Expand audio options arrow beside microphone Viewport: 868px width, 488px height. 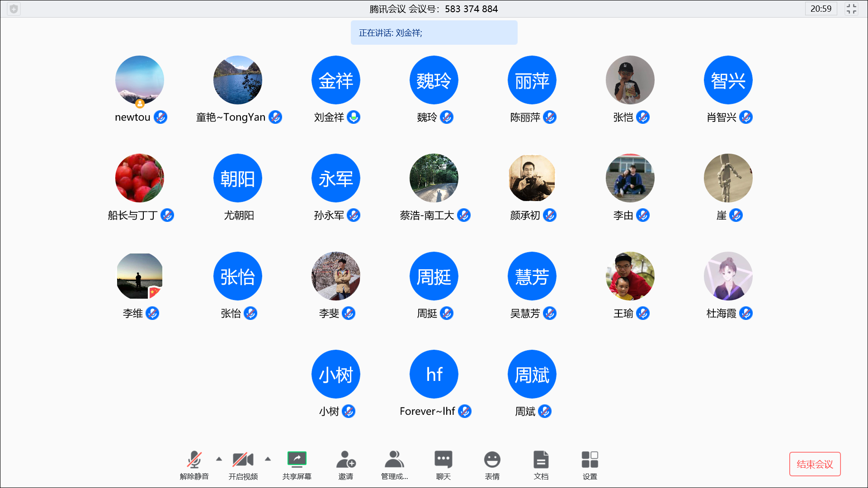[219, 459]
